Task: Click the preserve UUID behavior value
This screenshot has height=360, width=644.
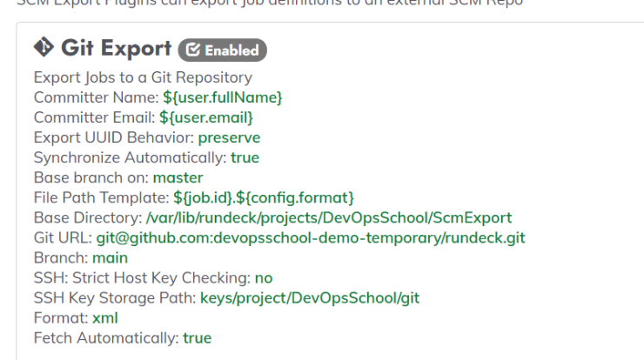Action: pyautogui.click(x=229, y=138)
